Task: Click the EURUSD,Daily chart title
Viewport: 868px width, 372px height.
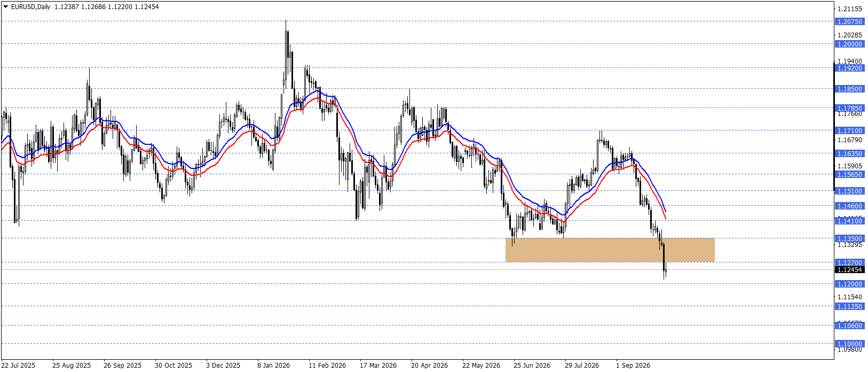Action: pyautogui.click(x=30, y=7)
